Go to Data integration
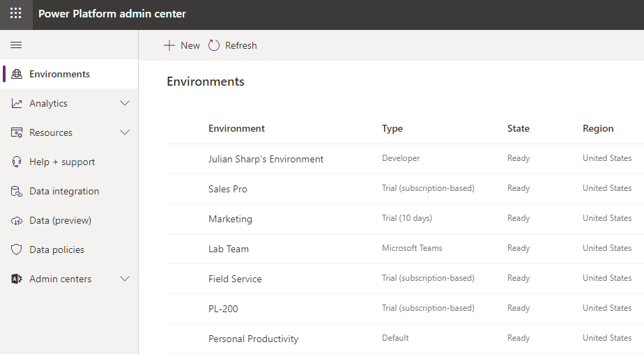 69,192
